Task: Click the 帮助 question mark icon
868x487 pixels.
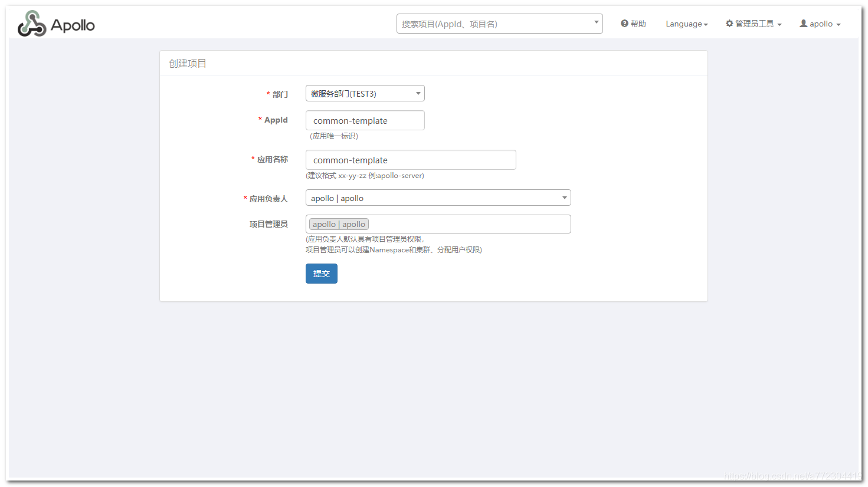Action: coord(624,23)
